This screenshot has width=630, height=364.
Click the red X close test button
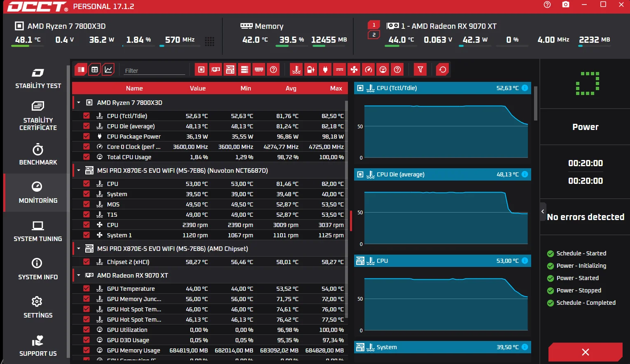click(x=585, y=352)
